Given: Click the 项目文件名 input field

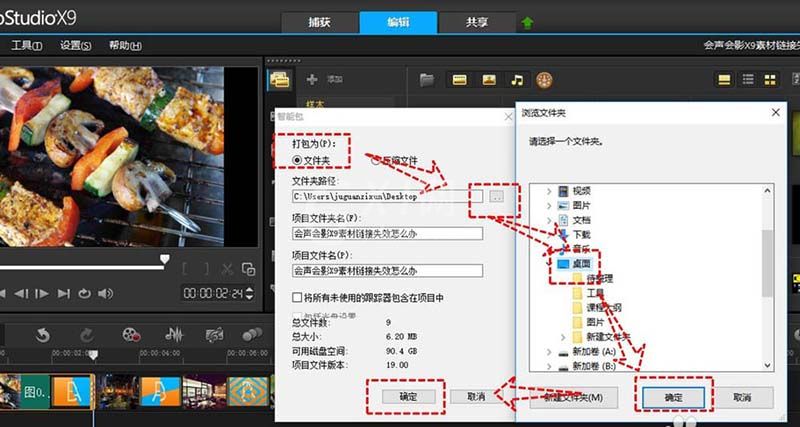Looking at the screenshot, I should [x=387, y=270].
